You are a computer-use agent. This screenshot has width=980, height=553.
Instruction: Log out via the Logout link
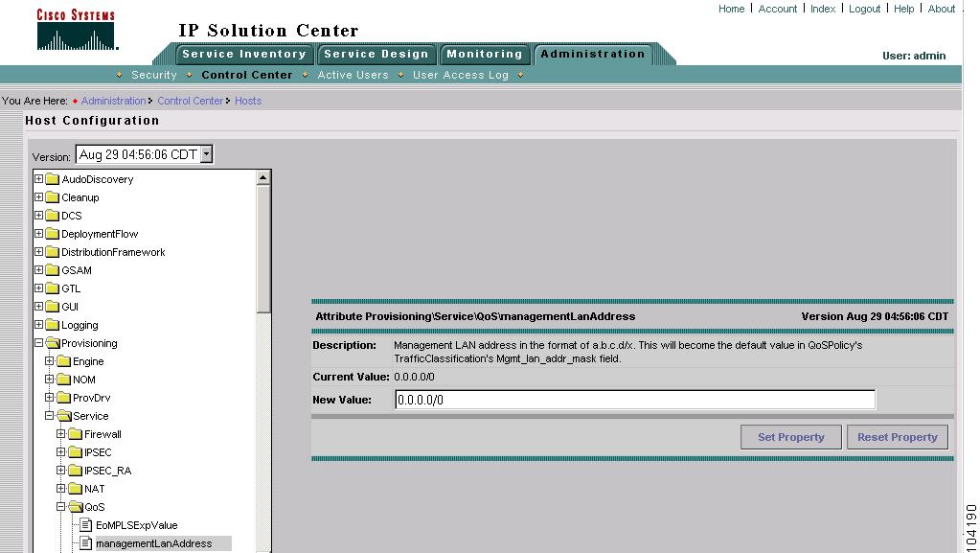click(864, 9)
